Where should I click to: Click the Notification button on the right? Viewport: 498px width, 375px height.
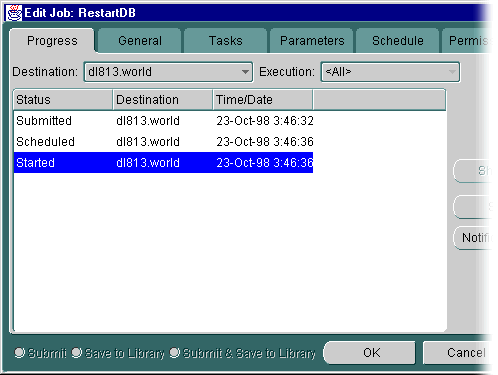click(x=473, y=238)
